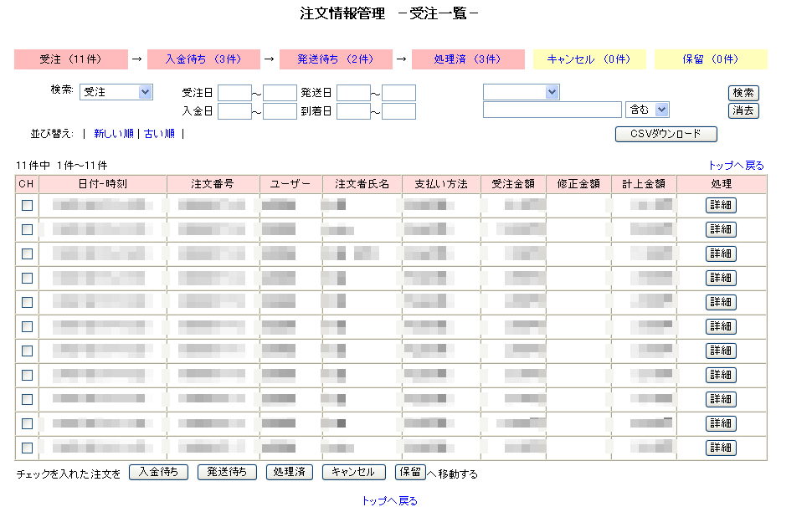Image resolution: width=812 pixels, height=507 pixels.
Task: Click the bottom トップへ戻る link
Action: click(389, 501)
